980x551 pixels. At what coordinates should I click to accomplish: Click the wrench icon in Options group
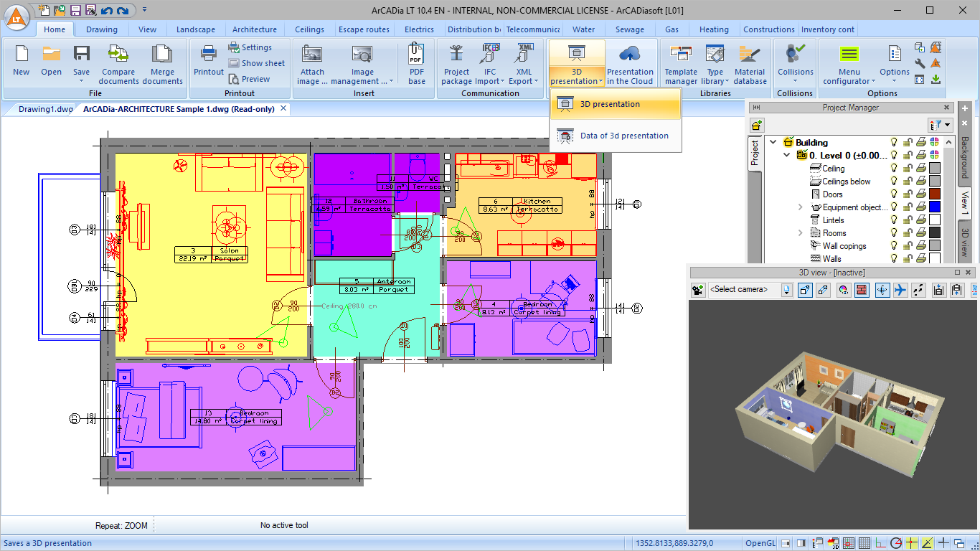(x=920, y=63)
